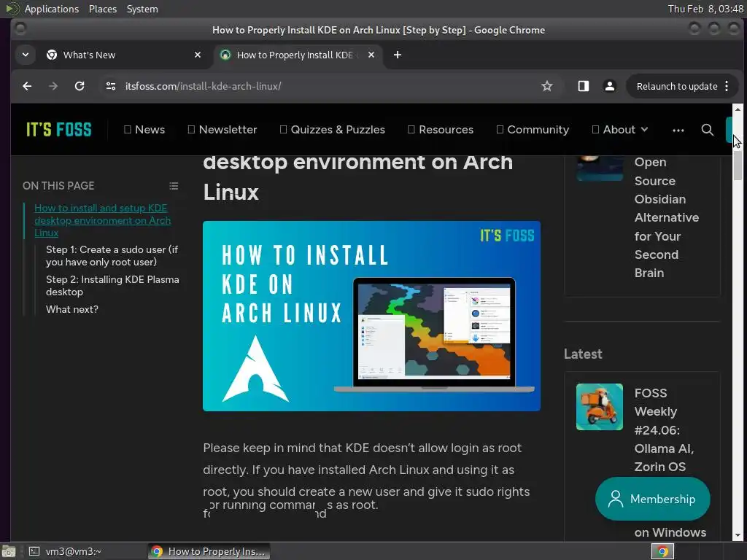Show more navigation items via ellipsis

[x=678, y=130]
